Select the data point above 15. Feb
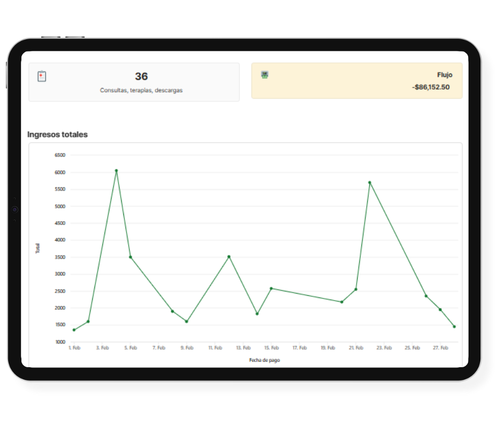The height and width of the screenshot is (423, 504). [x=271, y=288]
